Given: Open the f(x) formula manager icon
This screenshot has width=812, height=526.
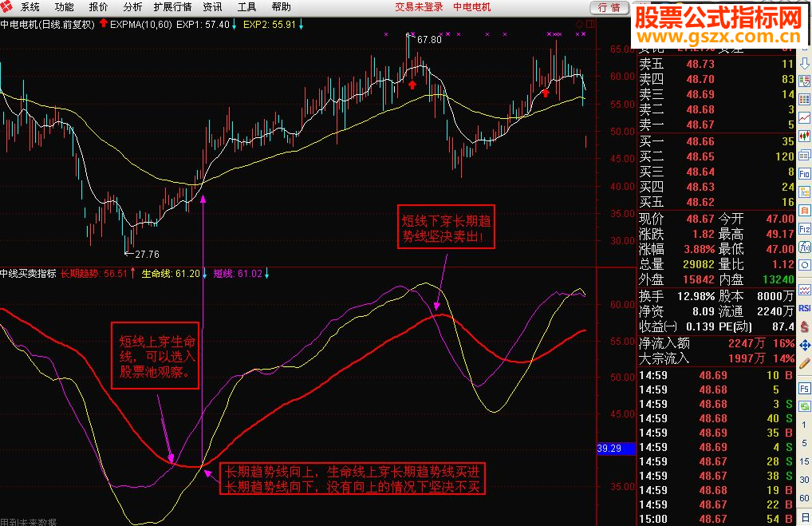Looking at the screenshot, I should [804, 247].
